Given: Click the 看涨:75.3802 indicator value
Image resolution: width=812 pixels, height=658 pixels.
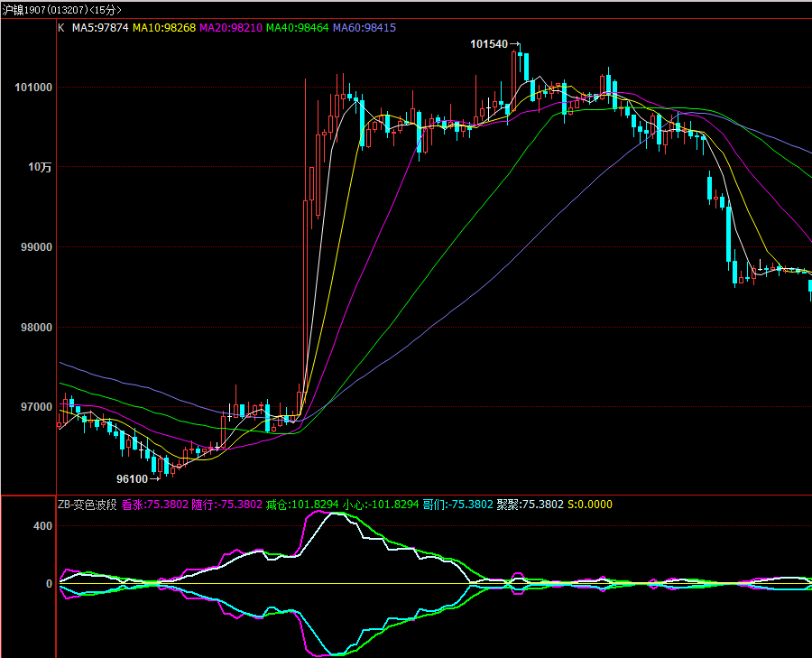Looking at the screenshot, I should coord(155,505).
